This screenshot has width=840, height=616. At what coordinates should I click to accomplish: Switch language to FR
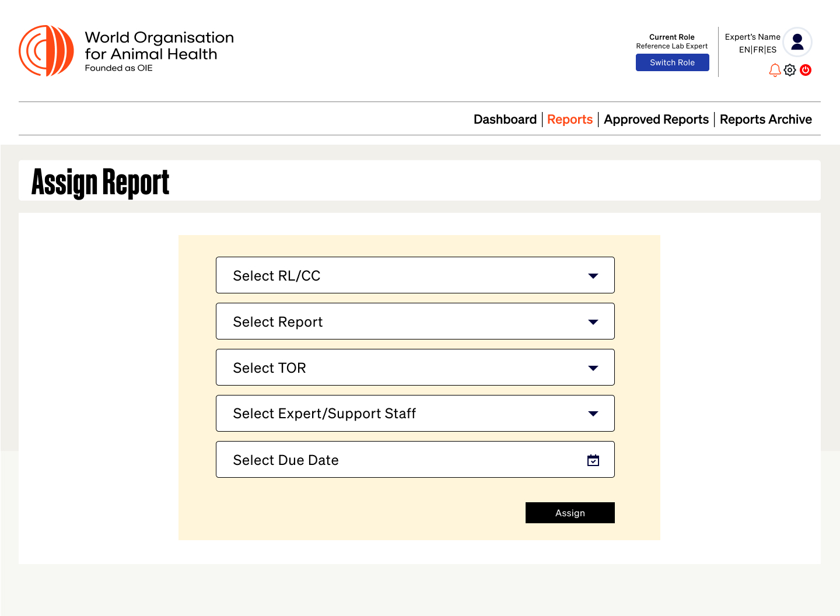coord(758,50)
